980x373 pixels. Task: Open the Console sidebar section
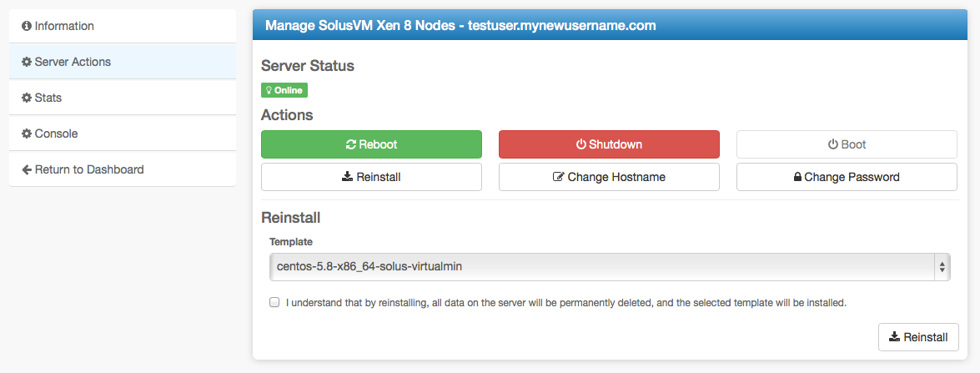pyautogui.click(x=56, y=134)
